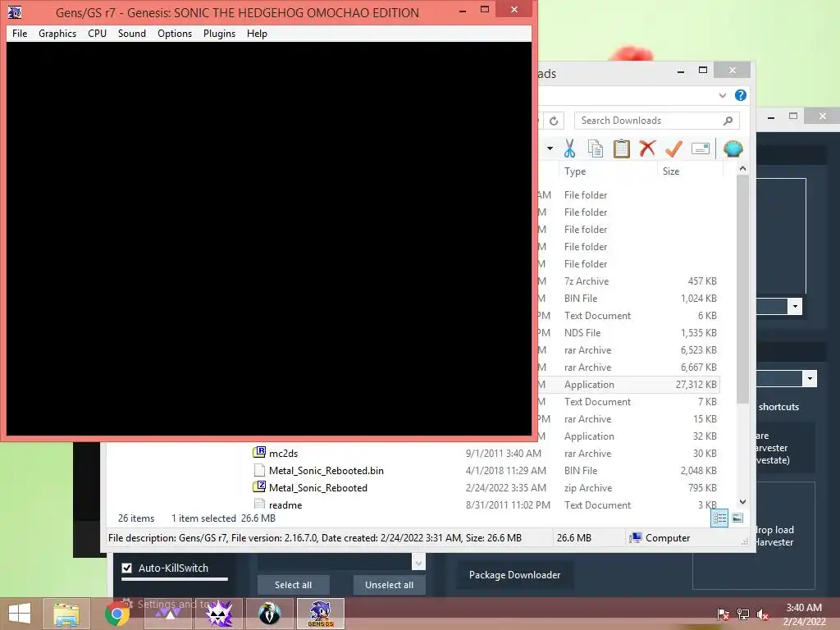Click the red X Delete icon

tap(647, 148)
